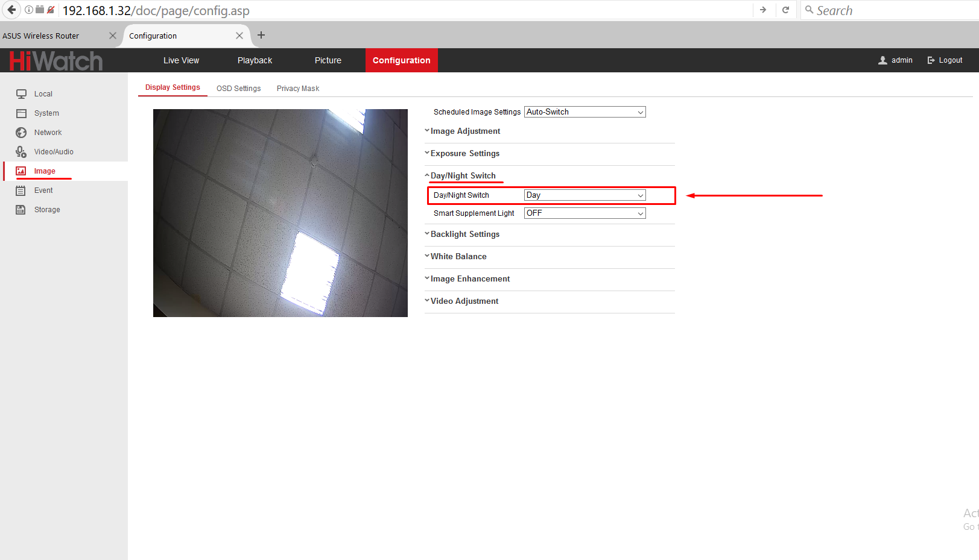Click the Network globe icon
Image resolution: width=979 pixels, height=560 pixels.
click(21, 133)
